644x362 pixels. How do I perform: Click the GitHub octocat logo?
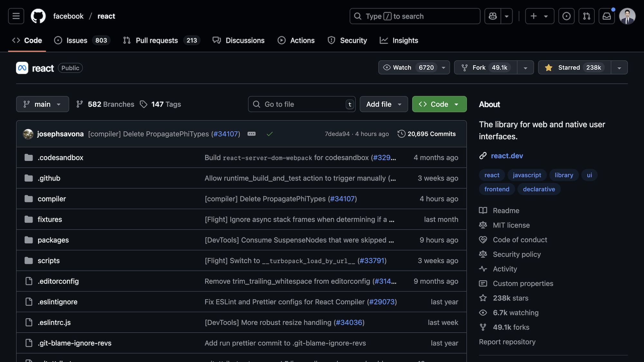coord(38,16)
